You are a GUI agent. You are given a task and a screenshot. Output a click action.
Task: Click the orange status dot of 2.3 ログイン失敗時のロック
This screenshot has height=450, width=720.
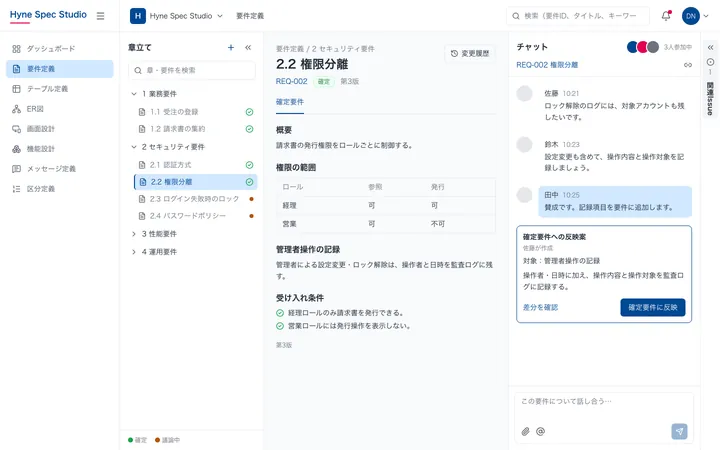point(251,199)
